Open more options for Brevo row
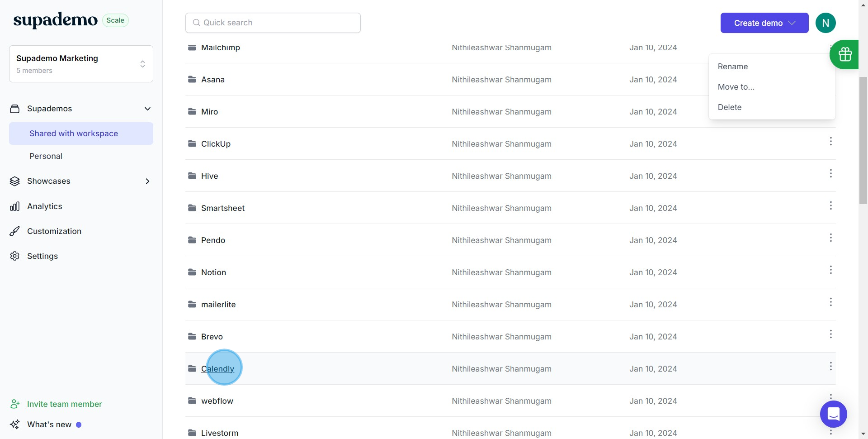Screen dimensions: 868x439 click(x=830, y=334)
